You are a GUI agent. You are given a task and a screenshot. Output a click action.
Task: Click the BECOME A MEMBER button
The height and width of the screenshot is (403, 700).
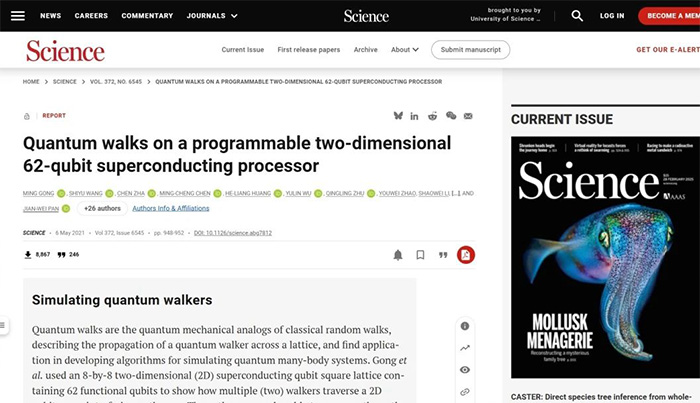point(669,16)
